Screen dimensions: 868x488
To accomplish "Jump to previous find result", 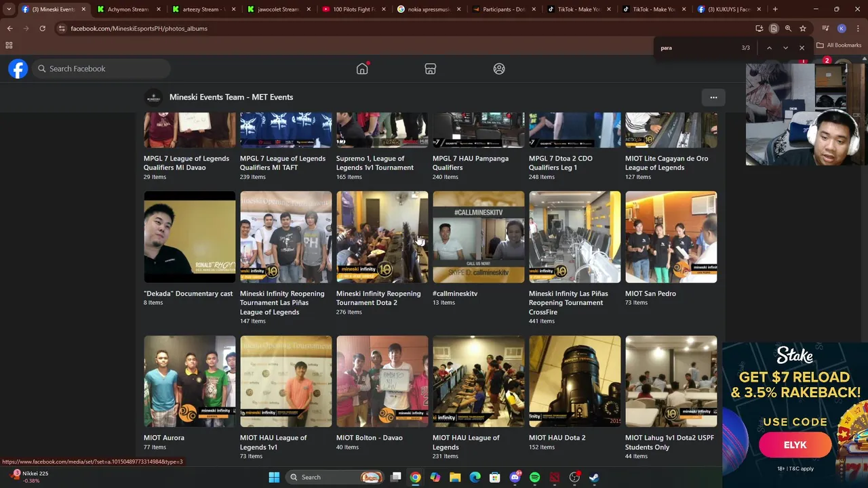I will (769, 48).
